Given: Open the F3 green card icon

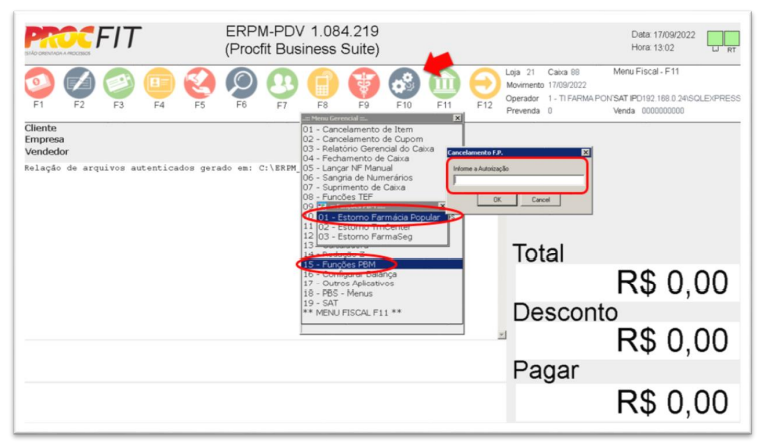Looking at the screenshot, I should pos(119,83).
